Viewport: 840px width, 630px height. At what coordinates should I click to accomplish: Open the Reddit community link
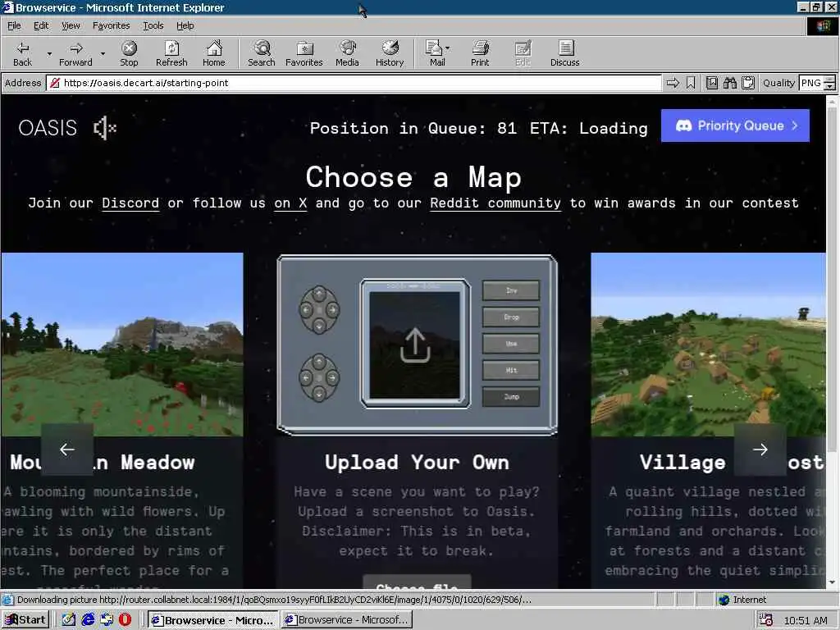coord(495,203)
